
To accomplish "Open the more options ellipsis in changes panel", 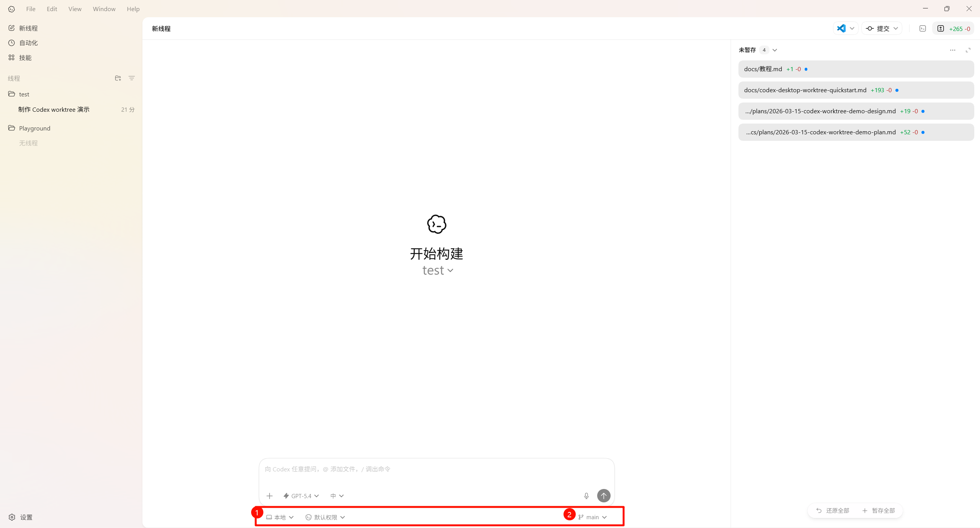I will [x=953, y=50].
